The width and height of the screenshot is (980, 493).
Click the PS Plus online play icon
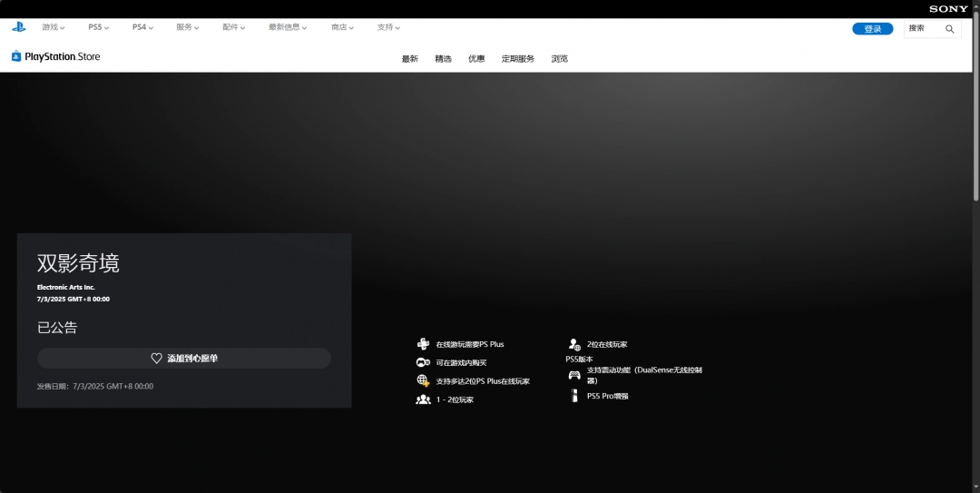[x=423, y=344]
